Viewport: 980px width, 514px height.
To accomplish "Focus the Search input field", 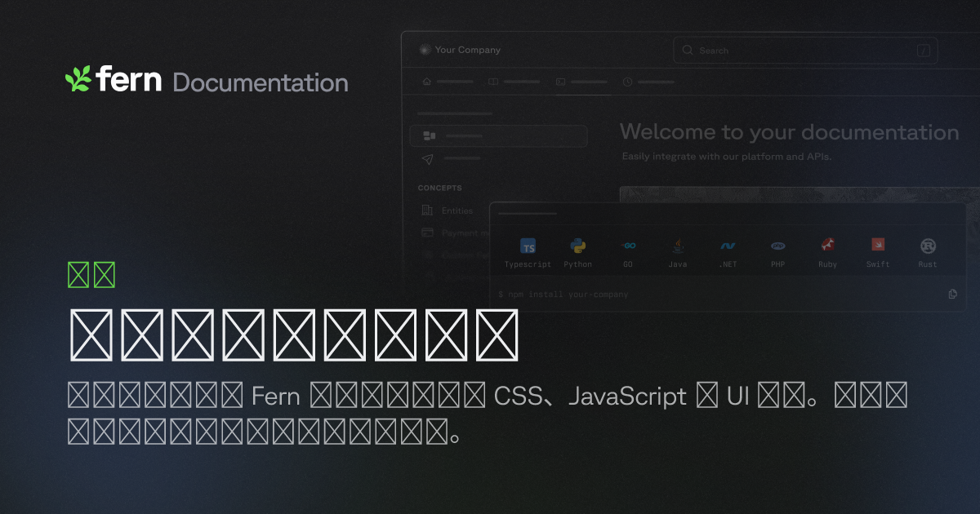I will (805, 51).
